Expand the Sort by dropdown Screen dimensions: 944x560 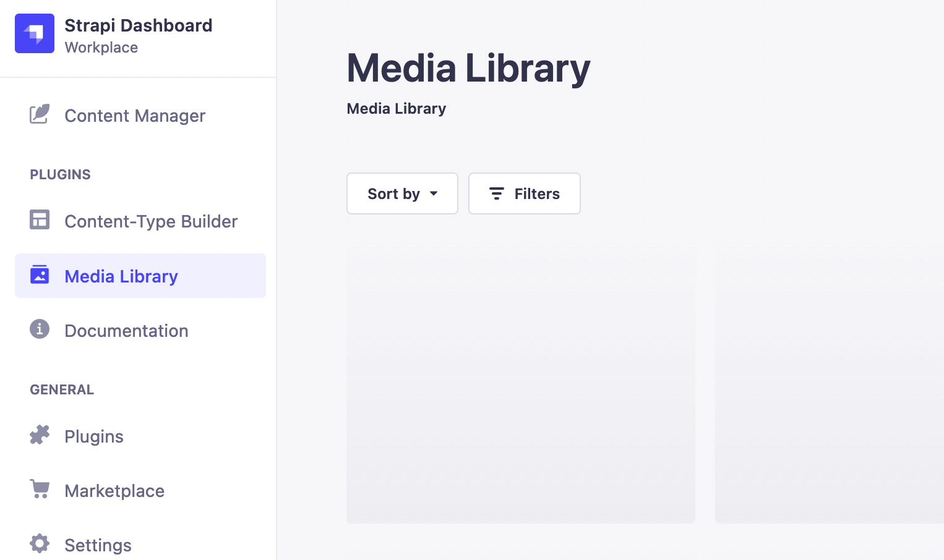coord(402,193)
